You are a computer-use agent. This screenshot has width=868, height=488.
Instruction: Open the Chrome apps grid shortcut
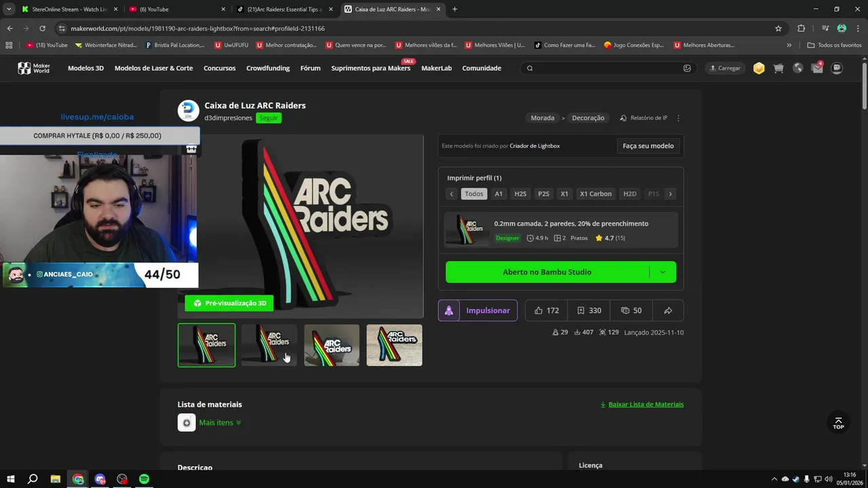click(9, 45)
